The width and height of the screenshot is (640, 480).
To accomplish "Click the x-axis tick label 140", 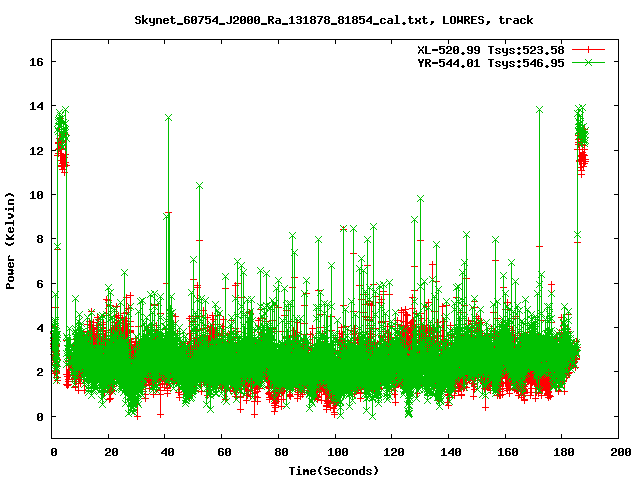I will (x=451, y=452).
